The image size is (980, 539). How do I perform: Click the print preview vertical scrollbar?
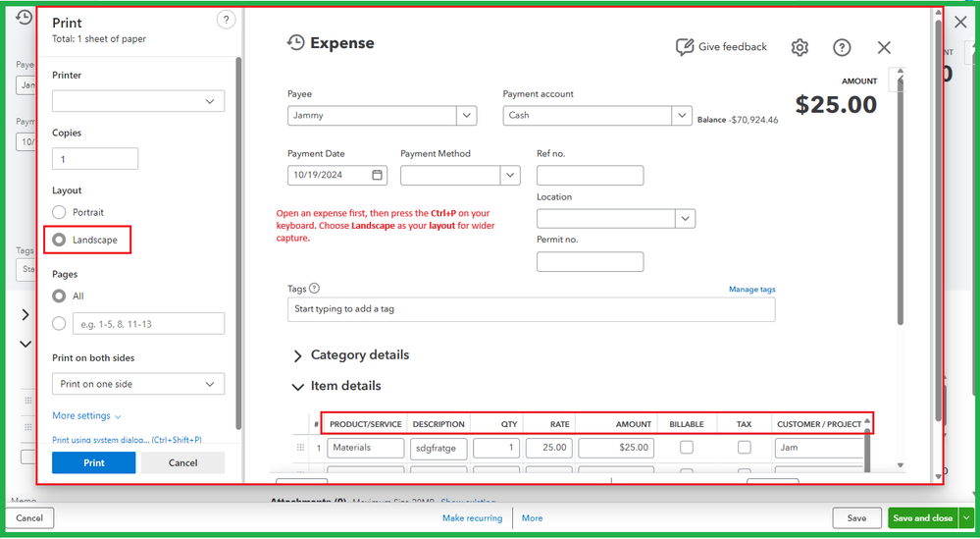point(938,222)
